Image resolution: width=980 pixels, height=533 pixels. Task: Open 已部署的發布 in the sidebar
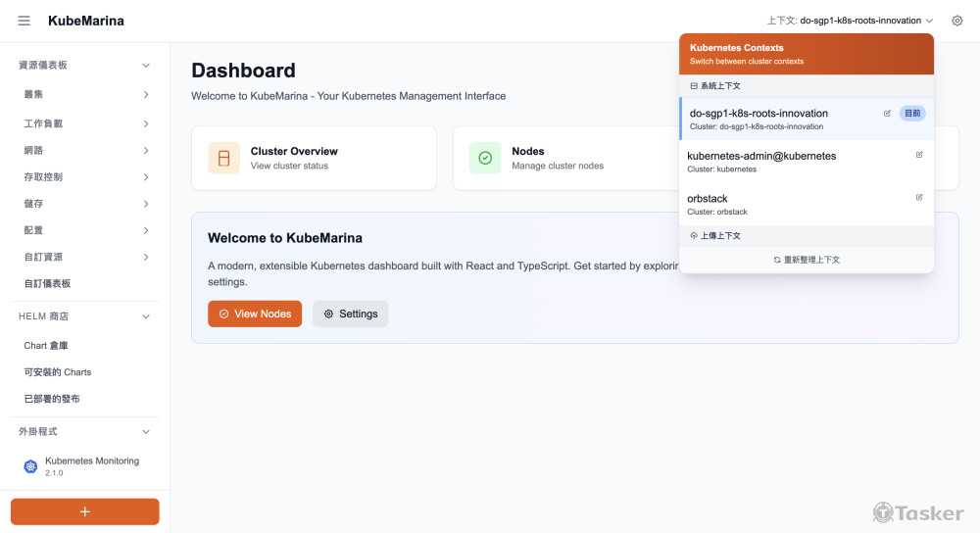[52, 399]
